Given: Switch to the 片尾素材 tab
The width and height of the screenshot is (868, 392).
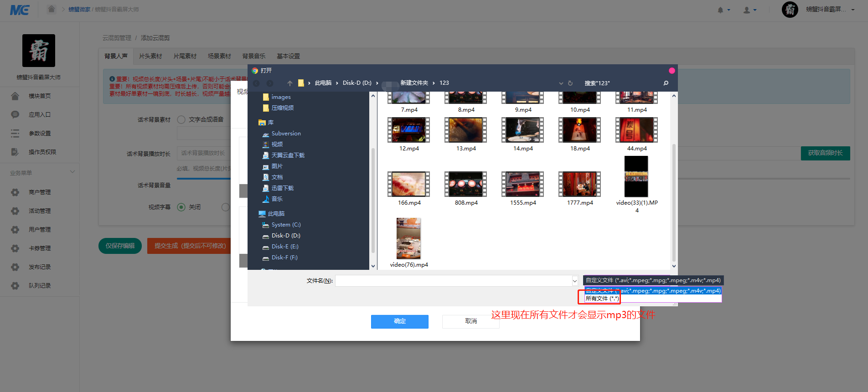Looking at the screenshot, I should (185, 56).
